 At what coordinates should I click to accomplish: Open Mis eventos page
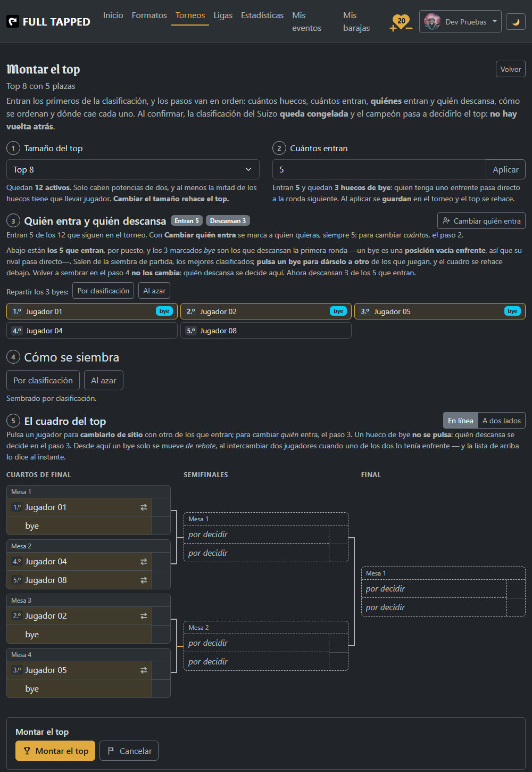pos(307,22)
